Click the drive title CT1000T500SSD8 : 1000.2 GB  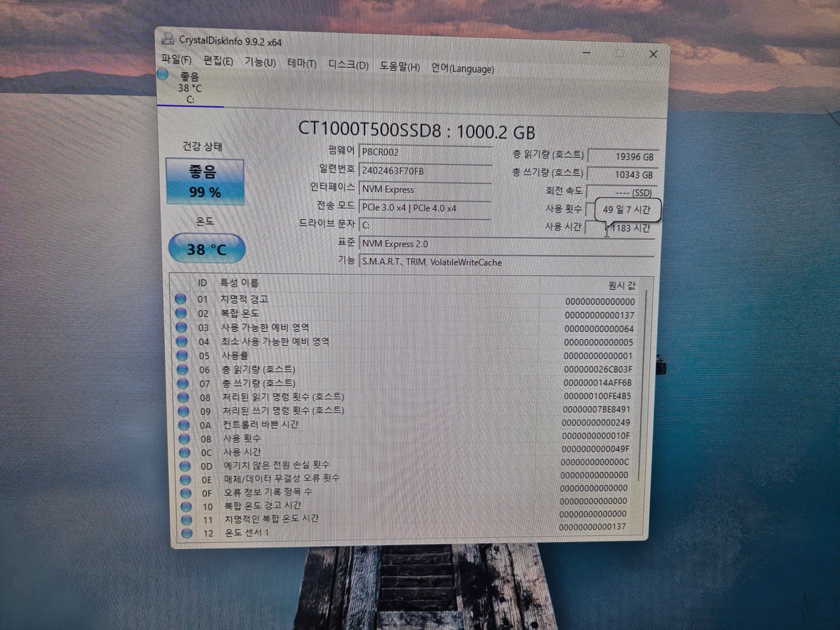pos(416,130)
